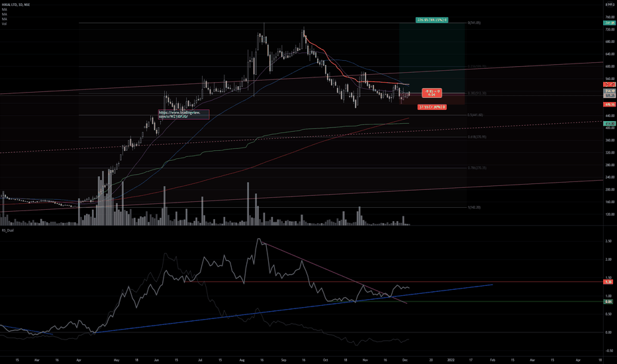Viewport: 617px width, 364px height.
Task: Click the 280.00 price axis label
Action: (x=610, y=165)
